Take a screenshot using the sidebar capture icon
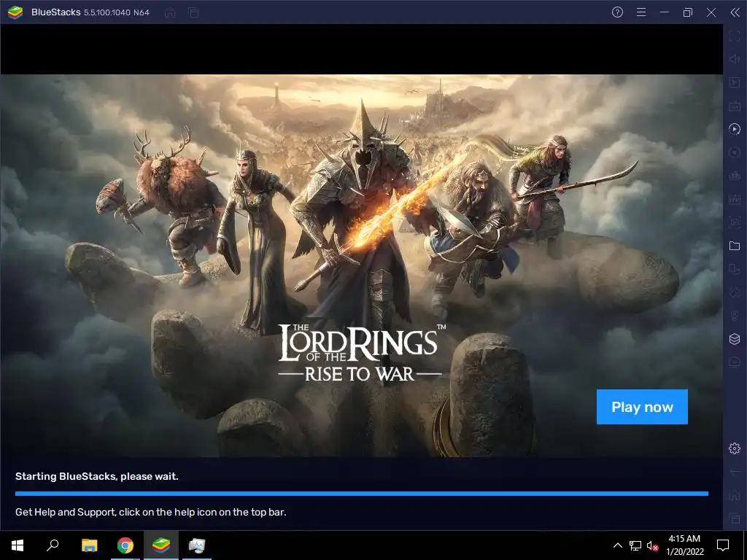This screenshot has width=747, height=560. pyautogui.click(x=735, y=222)
